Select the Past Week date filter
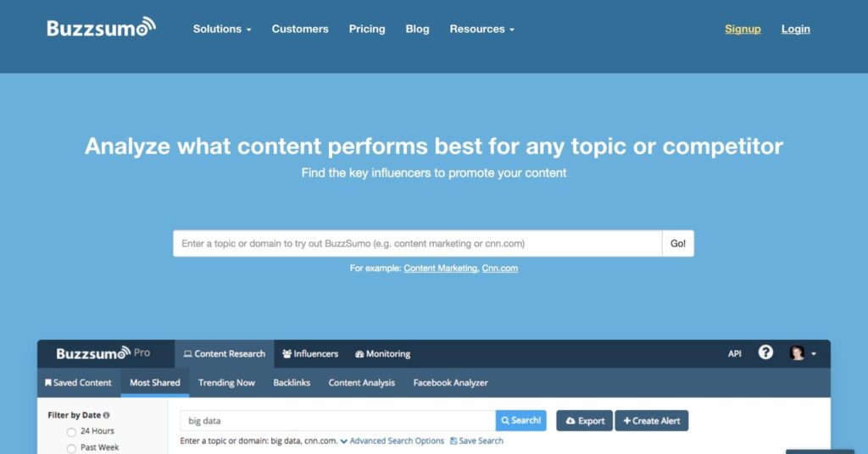Viewport: 868px width, 454px height. (x=71, y=448)
